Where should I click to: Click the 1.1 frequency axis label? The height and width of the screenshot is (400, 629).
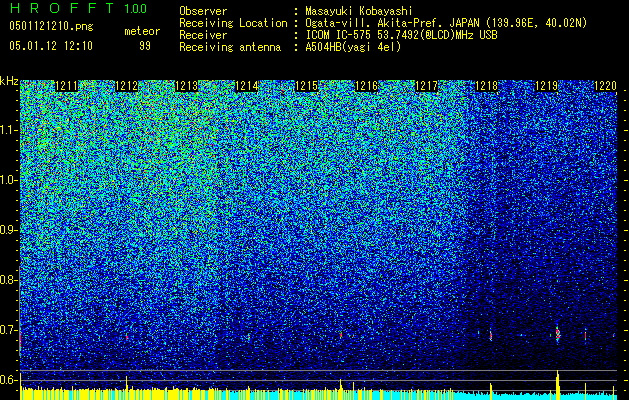[9, 130]
